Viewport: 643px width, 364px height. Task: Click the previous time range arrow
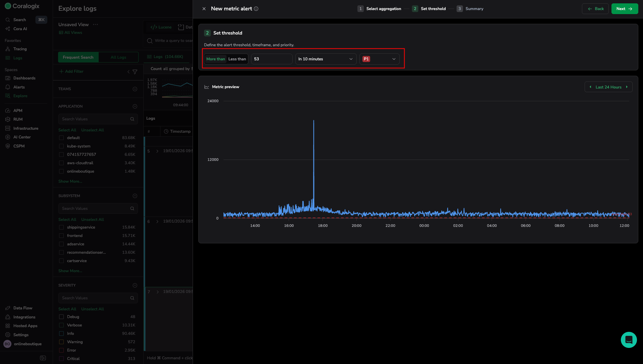pos(590,87)
